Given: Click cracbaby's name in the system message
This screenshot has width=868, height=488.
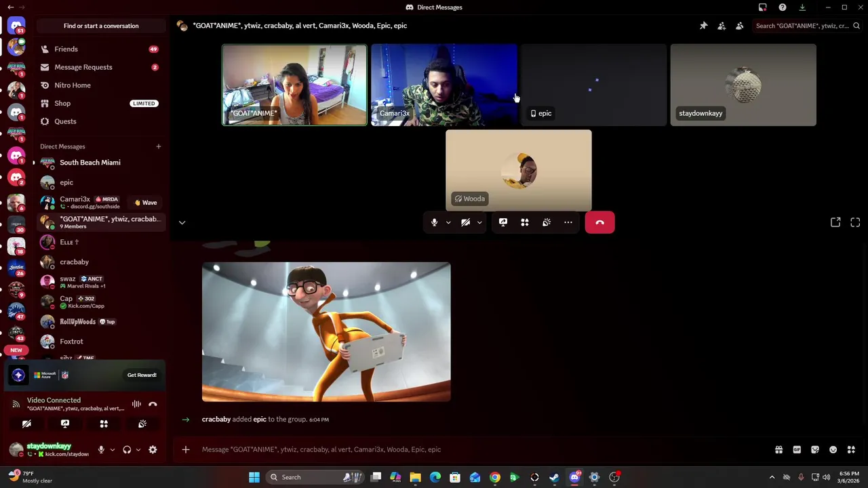Looking at the screenshot, I should point(216,420).
